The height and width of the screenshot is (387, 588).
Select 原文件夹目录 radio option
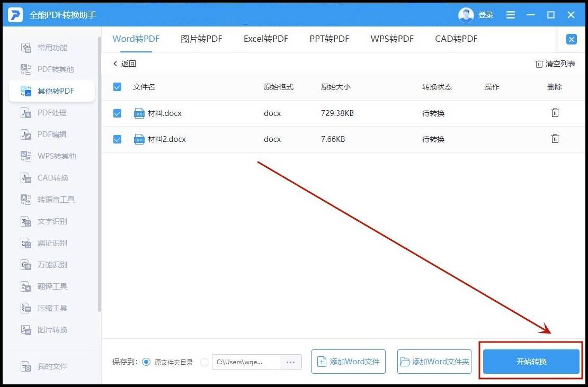(x=146, y=362)
